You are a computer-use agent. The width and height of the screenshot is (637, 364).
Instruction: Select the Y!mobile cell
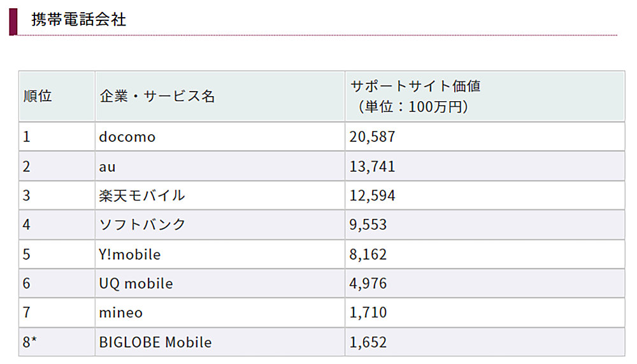click(130, 255)
